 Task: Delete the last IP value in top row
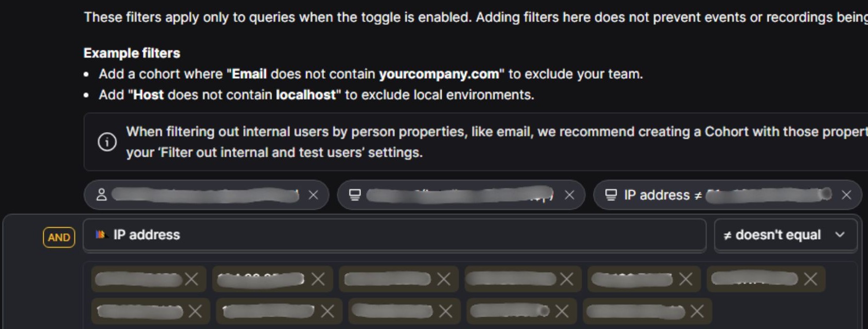811,279
